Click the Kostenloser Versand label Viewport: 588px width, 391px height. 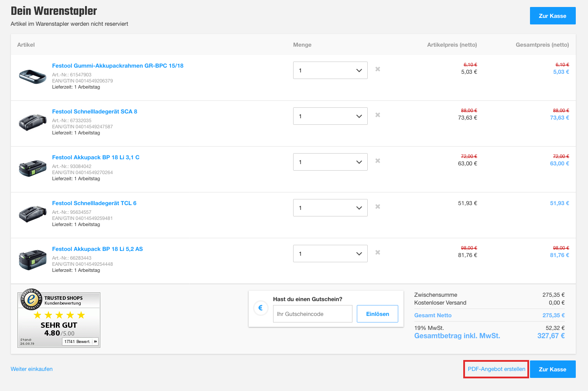tap(440, 303)
